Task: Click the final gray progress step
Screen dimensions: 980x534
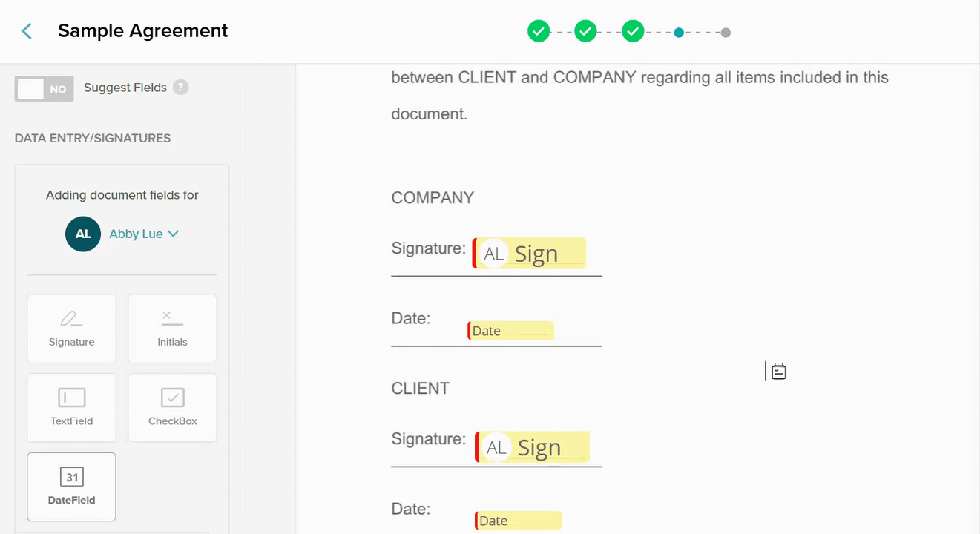Action: point(725,32)
